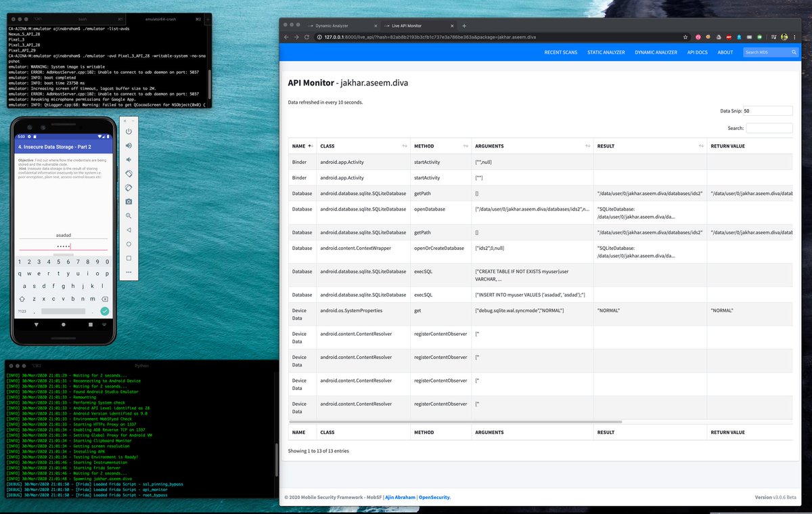Select STATIC ANALYZER in the MobSF navbar
The image size is (812, 514).
(606, 52)
